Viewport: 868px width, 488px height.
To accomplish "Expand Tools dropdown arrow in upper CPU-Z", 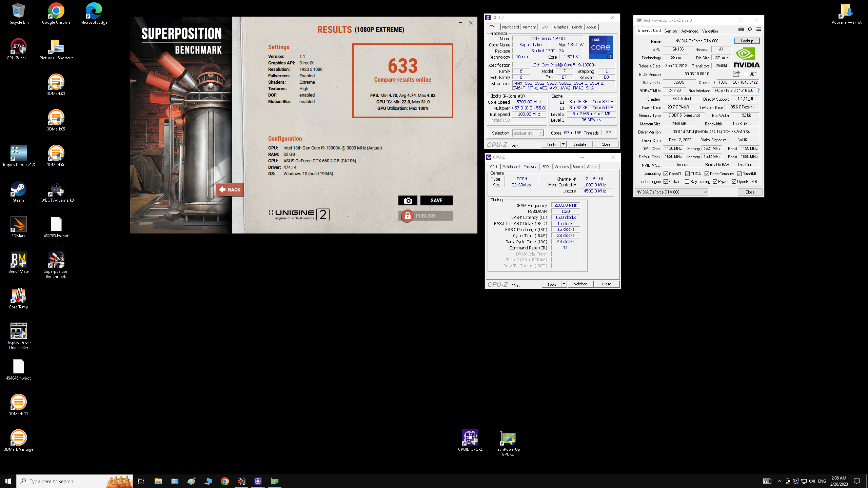I will tap(563, 144).
